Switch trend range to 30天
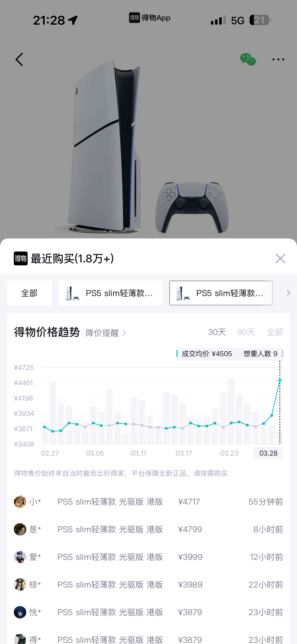 tap(217, 332)
